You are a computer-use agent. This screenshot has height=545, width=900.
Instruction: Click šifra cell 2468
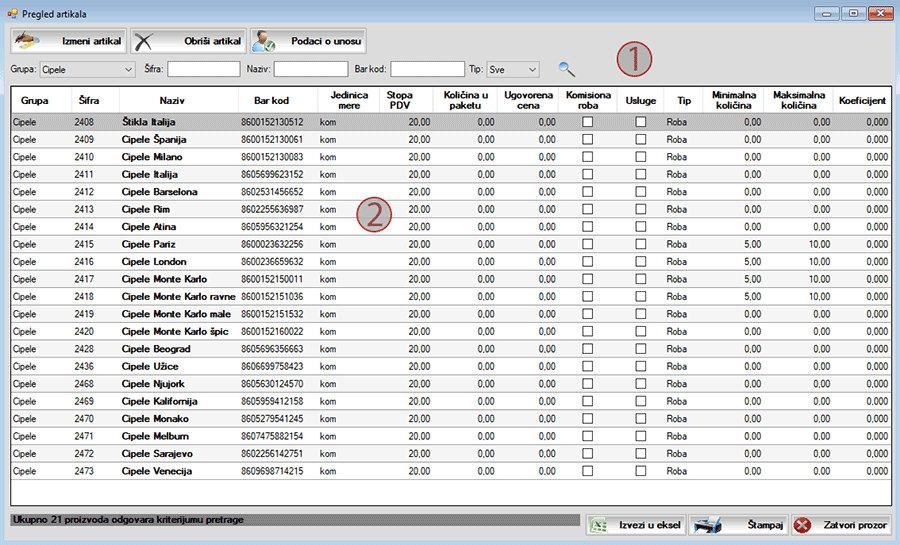click(x=84, y=384)
